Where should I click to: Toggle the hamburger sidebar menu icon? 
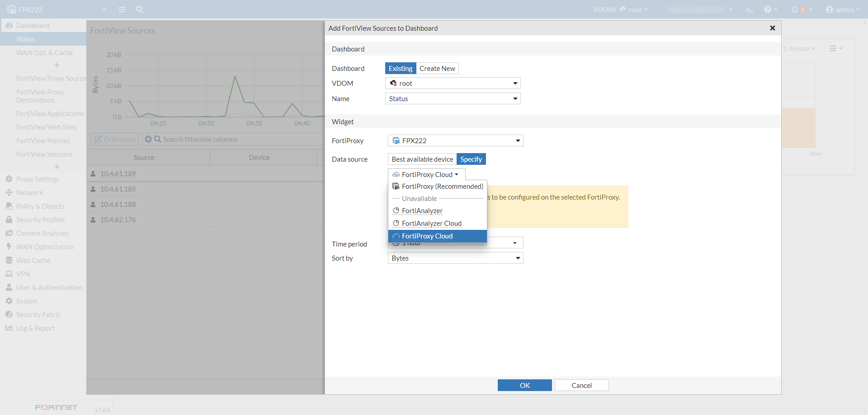pyautogui.click(x=122, y=9)
